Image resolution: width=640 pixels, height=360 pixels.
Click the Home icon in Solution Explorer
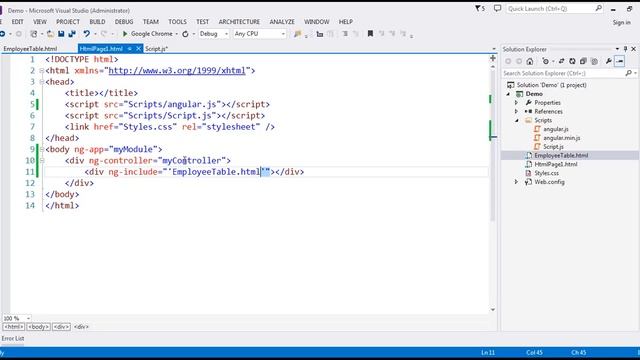(x=530, y=61)
